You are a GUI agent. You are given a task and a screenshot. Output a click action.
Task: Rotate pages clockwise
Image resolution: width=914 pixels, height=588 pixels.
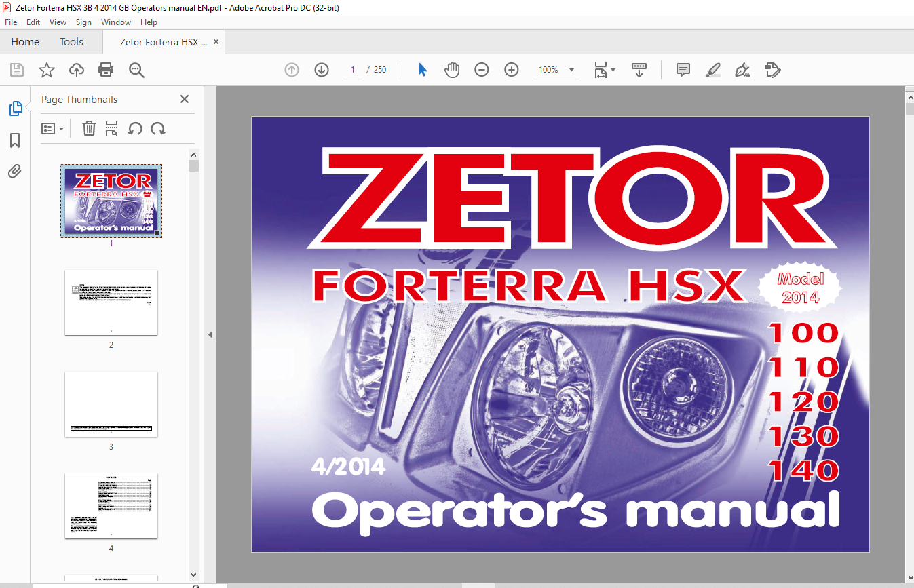(x=158, y=128)
